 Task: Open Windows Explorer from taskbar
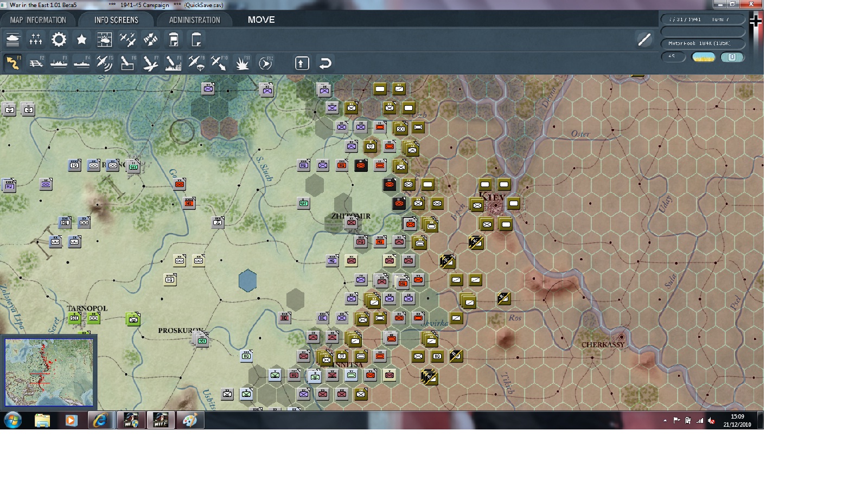42,420
